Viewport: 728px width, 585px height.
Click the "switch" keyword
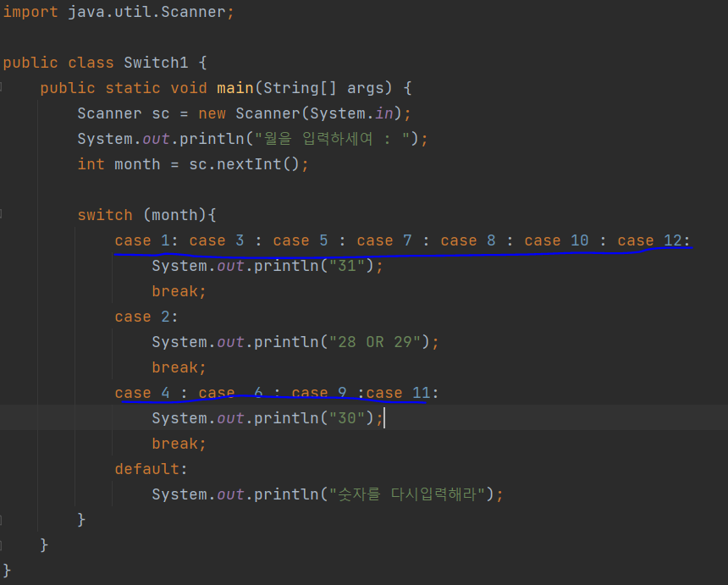coord(105,215)
